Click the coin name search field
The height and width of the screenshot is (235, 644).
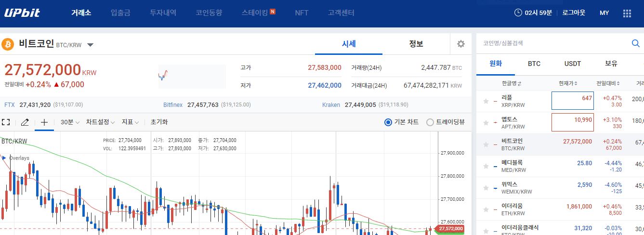(x=554, y=43)
